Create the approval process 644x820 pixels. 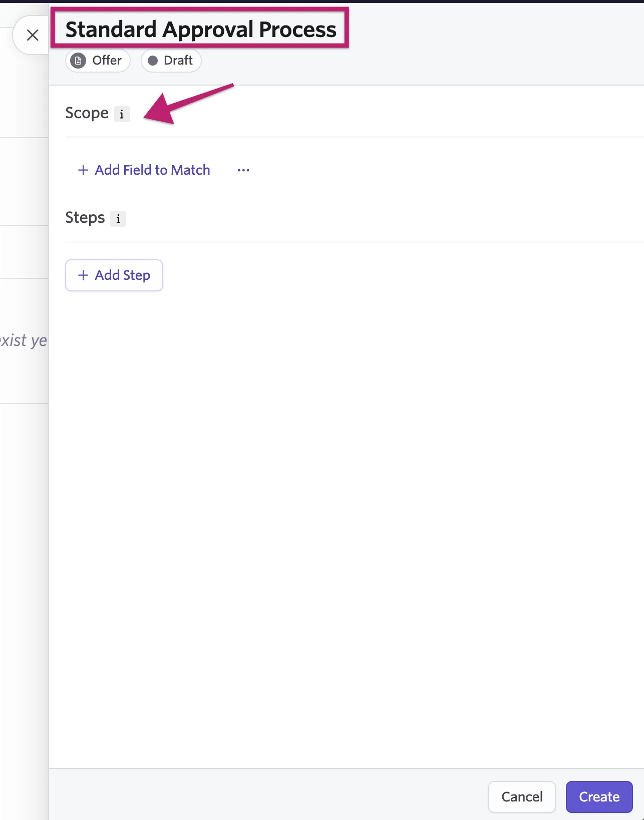(599, 797)
